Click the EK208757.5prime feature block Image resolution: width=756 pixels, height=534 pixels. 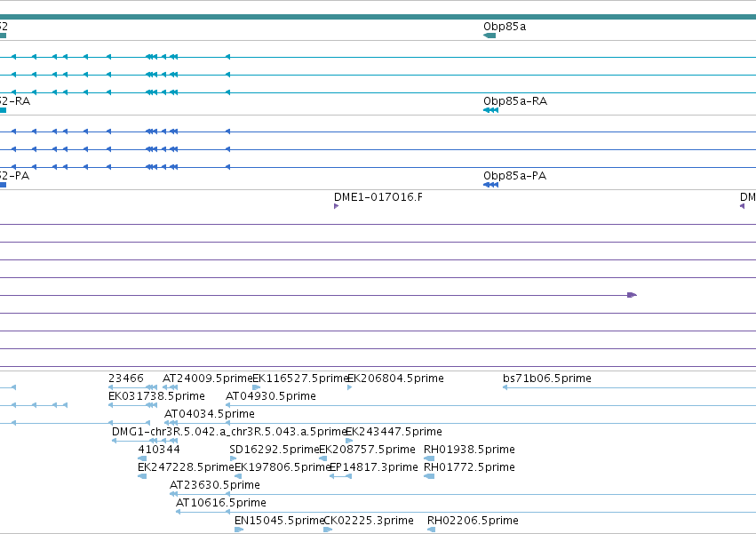click(323, 458)
